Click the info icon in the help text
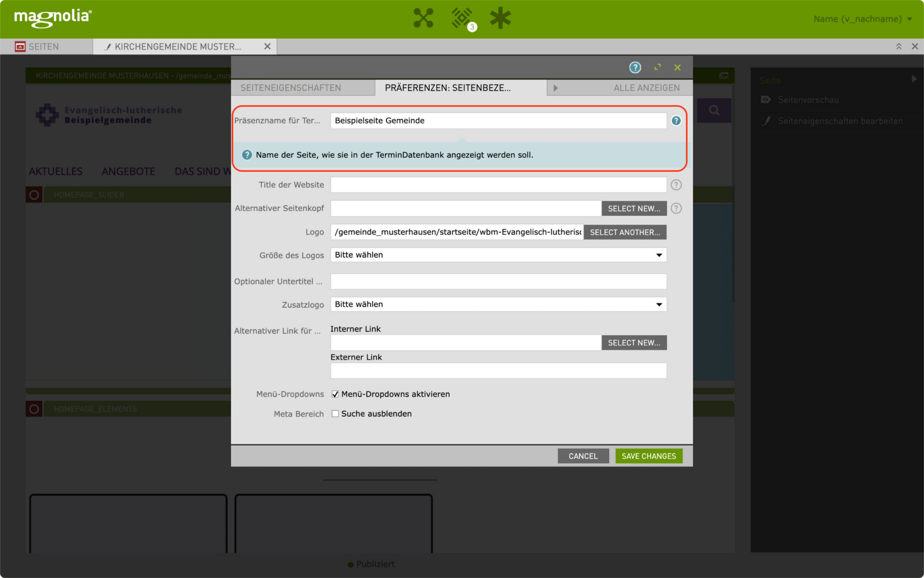 click(x=247, y=155)
